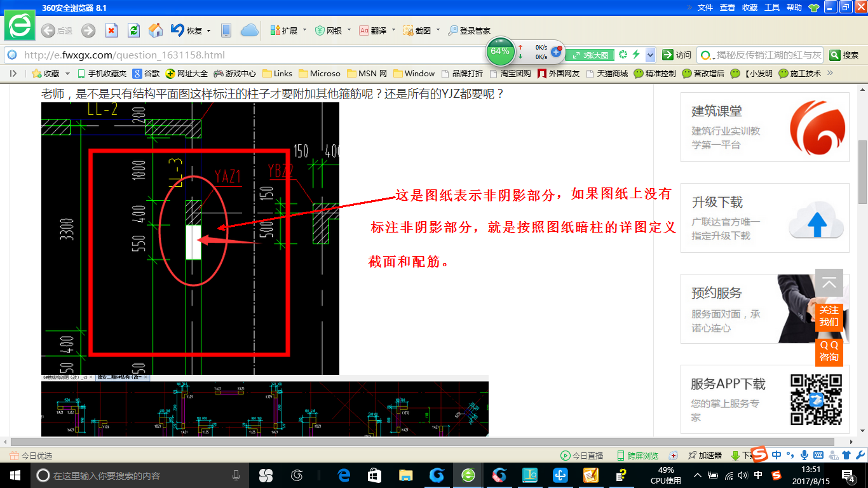Screen dimensions: 868x488
Task: Open Microsoft Store from the taskbar
Action: coord(375,475)
